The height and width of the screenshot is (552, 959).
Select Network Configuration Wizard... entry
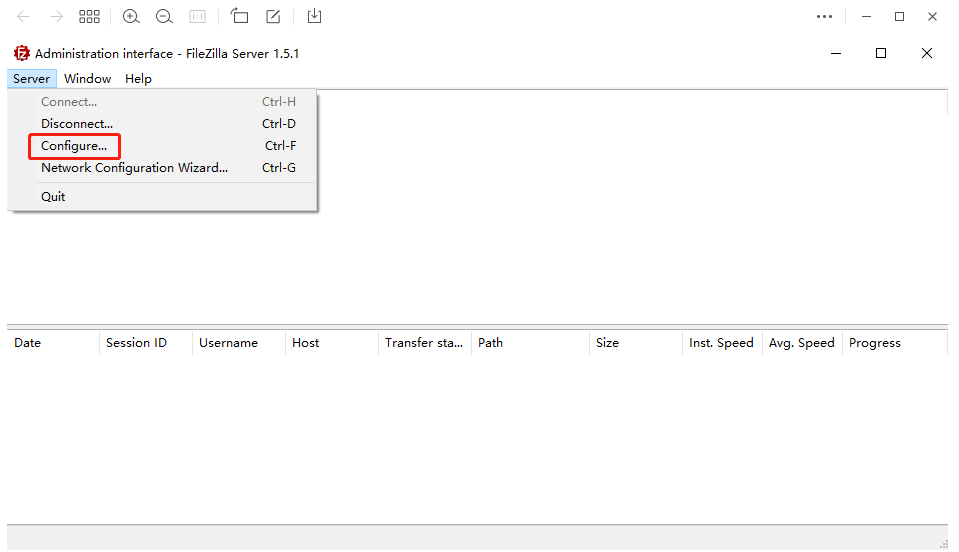162,167
